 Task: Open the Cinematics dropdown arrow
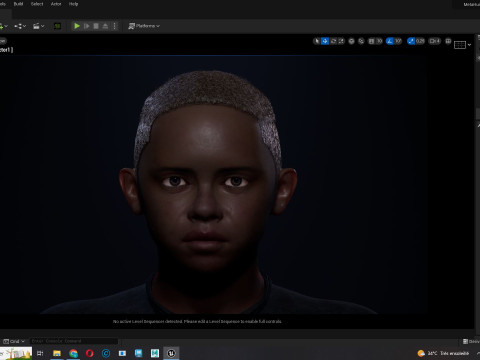43,26
